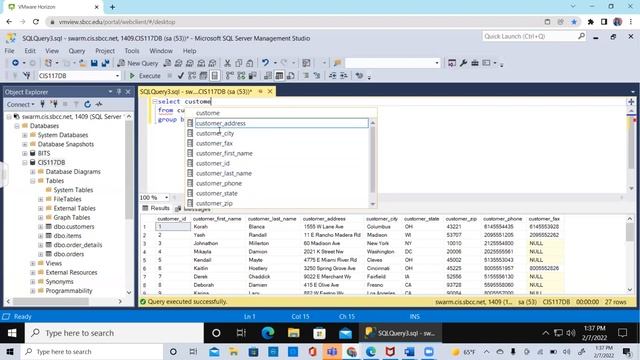The image size is (640, 360).
Task: Open the Tools menu
Action: tap(132, 51)
